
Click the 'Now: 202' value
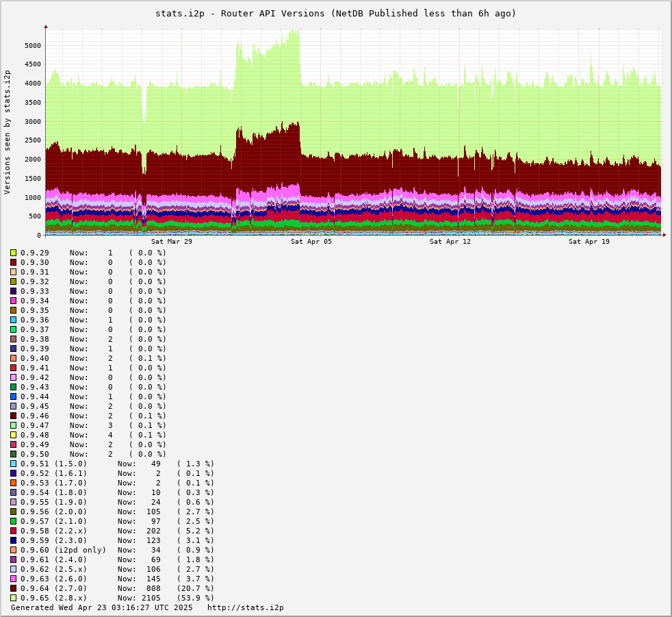tap(140, 531)
